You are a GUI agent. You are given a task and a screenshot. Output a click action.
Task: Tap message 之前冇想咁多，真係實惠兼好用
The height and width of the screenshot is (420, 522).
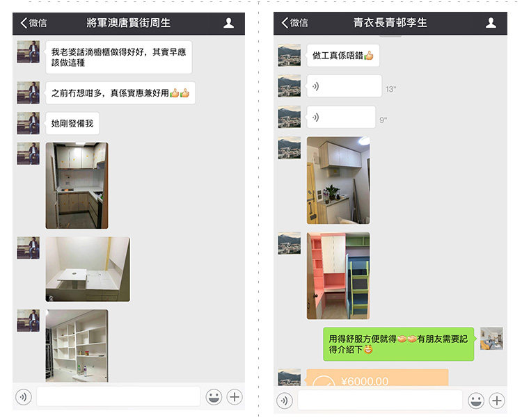[120, 93]
